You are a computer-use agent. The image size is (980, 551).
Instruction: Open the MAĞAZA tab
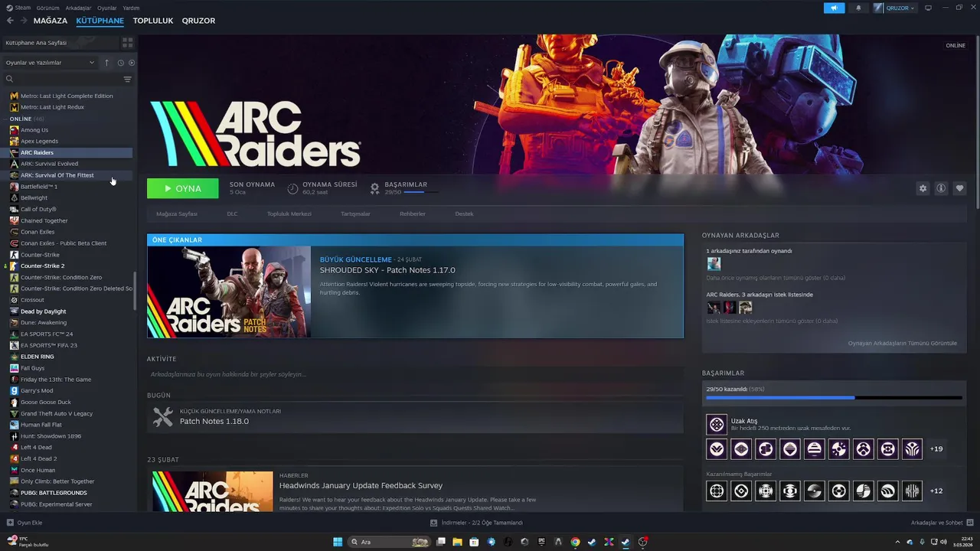(x=51, y=21)
